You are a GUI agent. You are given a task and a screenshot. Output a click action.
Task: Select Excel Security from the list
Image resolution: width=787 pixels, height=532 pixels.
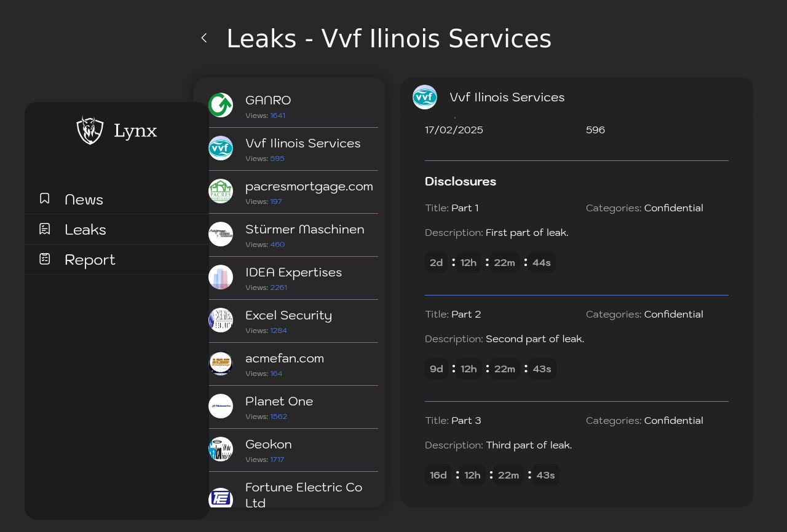point(293,321)
